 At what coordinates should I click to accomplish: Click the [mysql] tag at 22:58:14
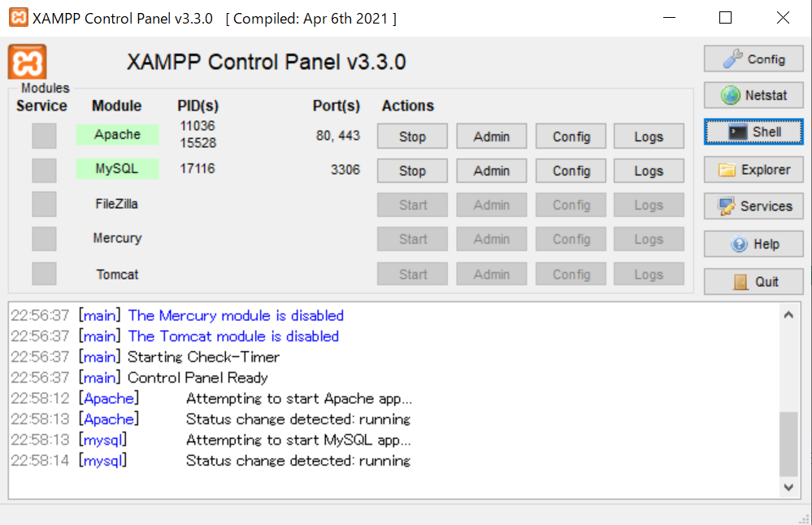point(102,460)
